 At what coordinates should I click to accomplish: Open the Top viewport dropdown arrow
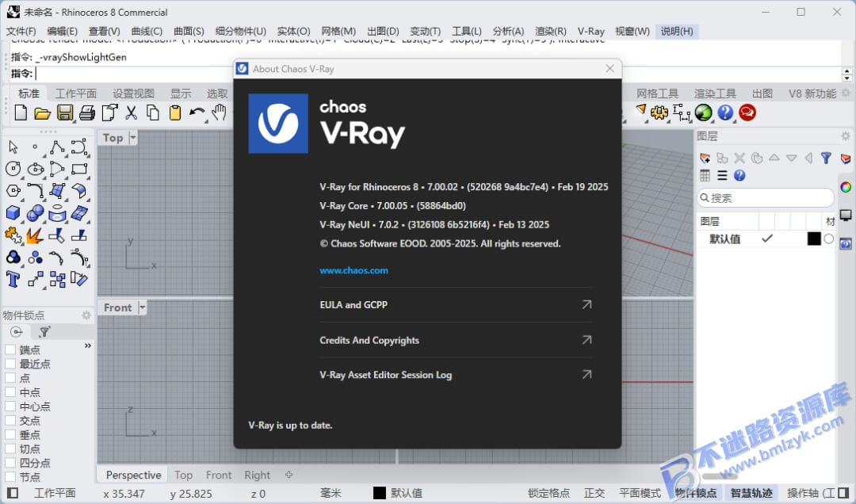coord(132,138)
